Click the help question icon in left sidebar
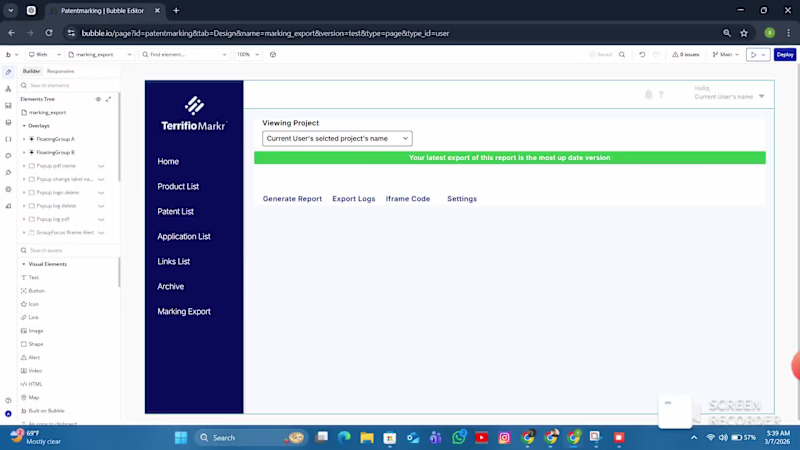 (8, 401)
